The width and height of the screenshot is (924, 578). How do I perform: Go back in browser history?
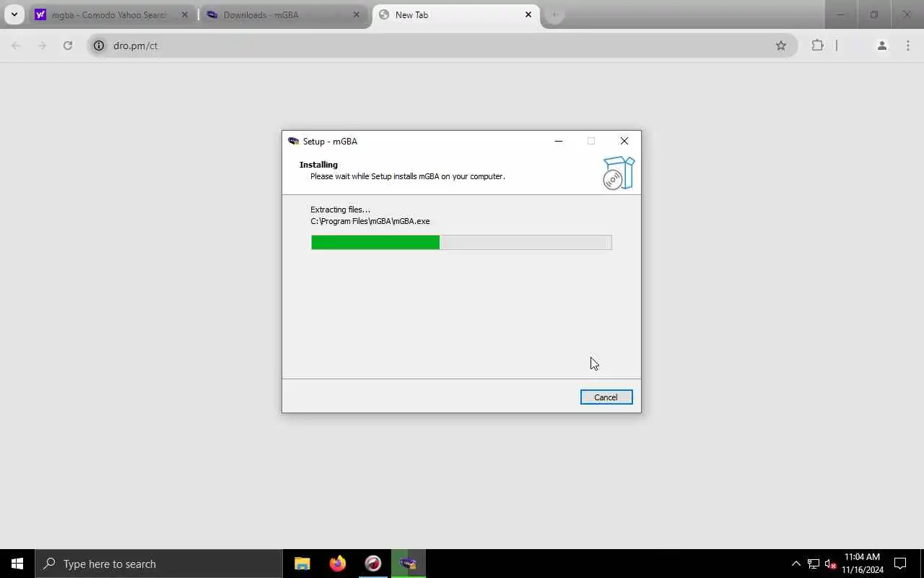[x=16, y=46]
